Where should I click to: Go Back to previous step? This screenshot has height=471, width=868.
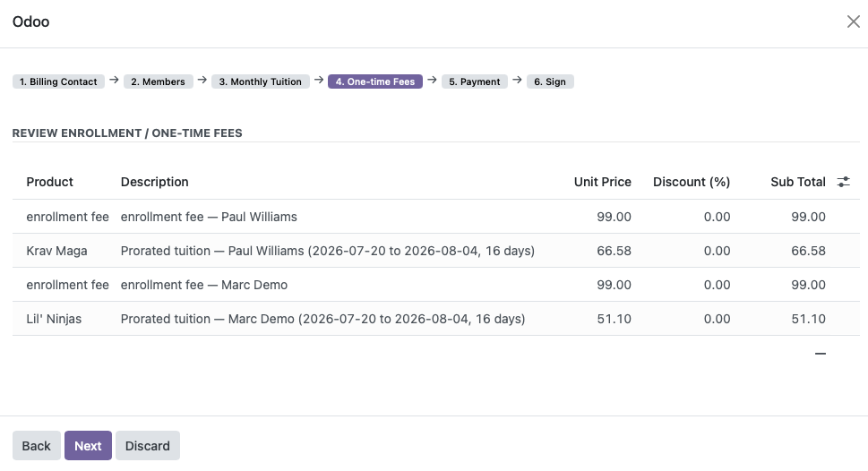(37, 446)
